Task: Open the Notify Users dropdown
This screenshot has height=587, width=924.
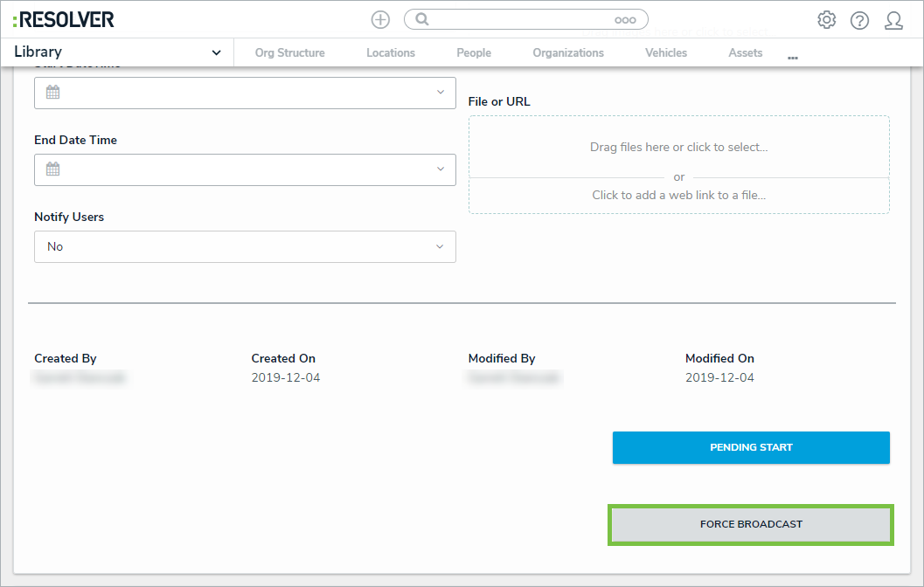Action: point(245,246)
